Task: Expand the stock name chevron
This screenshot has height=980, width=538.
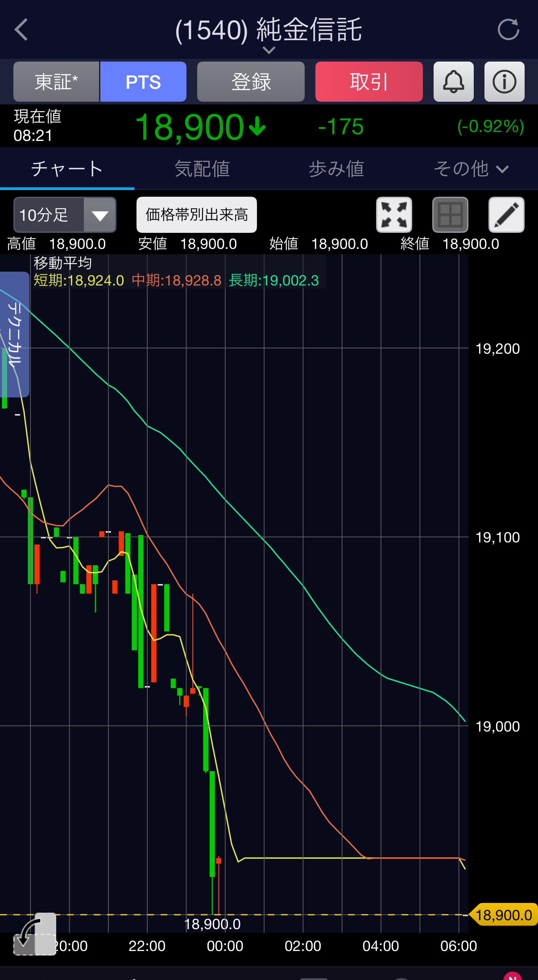Action: click(x=269, y=50)
